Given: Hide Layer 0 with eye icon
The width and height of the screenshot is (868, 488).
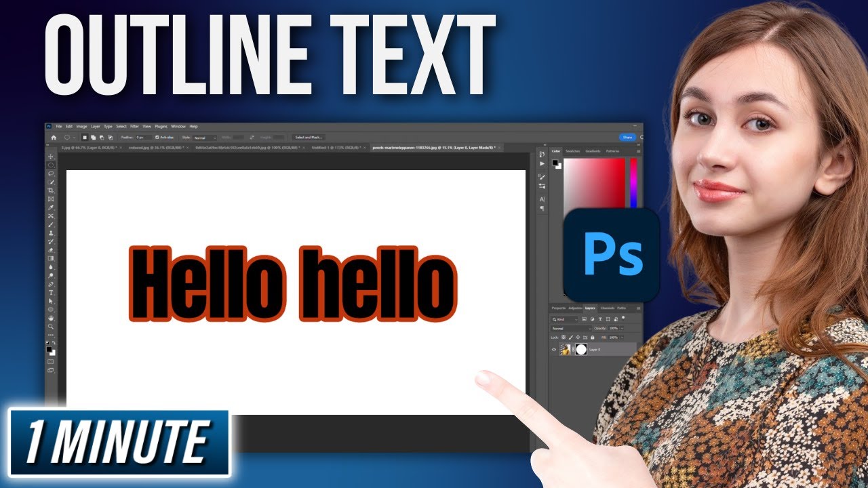Looking at the screenshot, I should coord(554,350).
